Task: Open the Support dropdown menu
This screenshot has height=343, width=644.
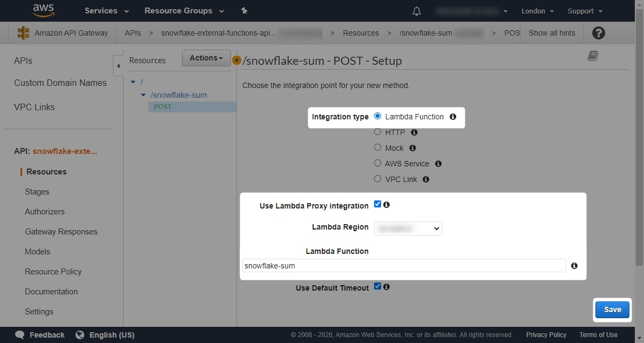Action: [x=585, y=11]
